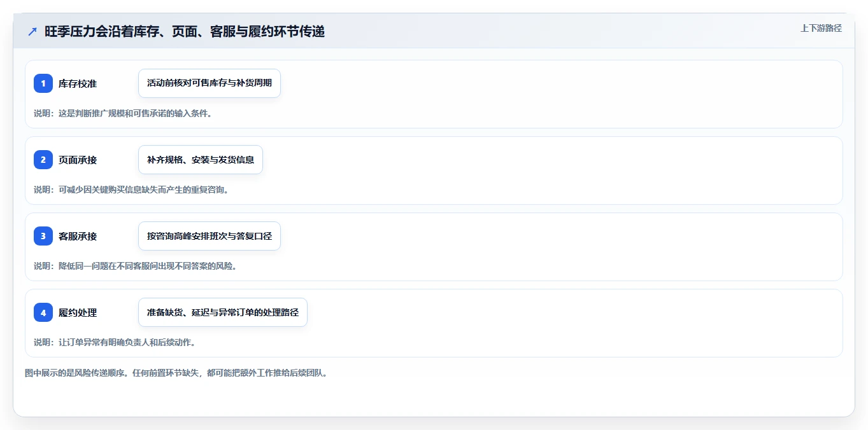Click the note 这是判断推广规模和可售承诺的输入条件
This screenshot has height=430, width=868.
click(122, 113)
